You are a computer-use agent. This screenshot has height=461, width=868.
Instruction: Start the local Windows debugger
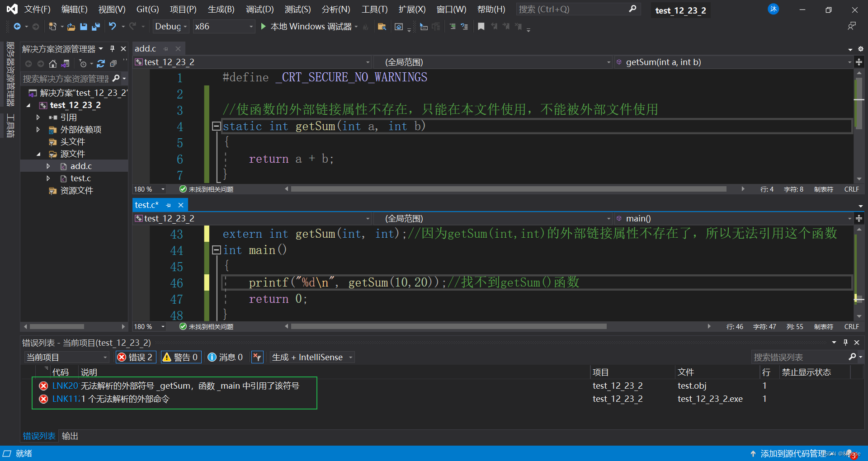tap(306, 27)
